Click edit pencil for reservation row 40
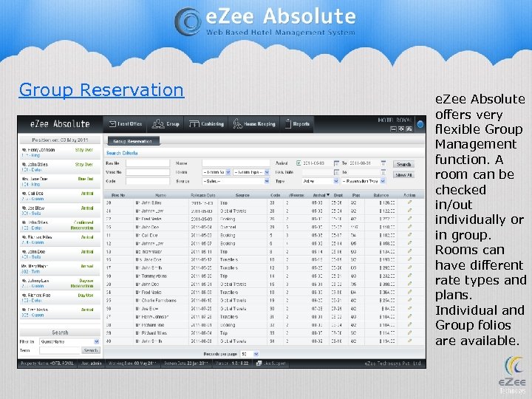 409,341
